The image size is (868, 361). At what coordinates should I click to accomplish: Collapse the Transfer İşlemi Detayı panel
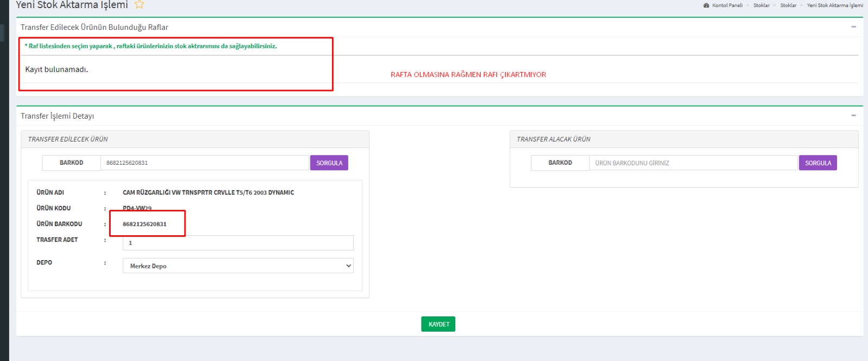[853, 115]
